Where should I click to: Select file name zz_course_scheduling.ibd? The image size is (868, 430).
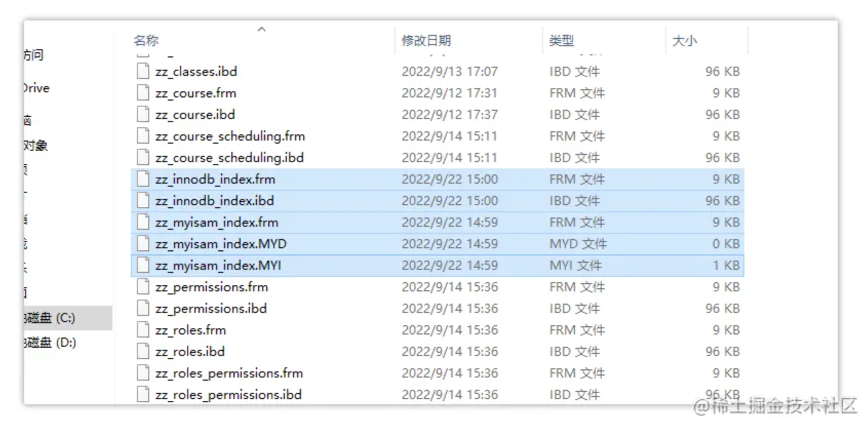(x=230, y=158)
